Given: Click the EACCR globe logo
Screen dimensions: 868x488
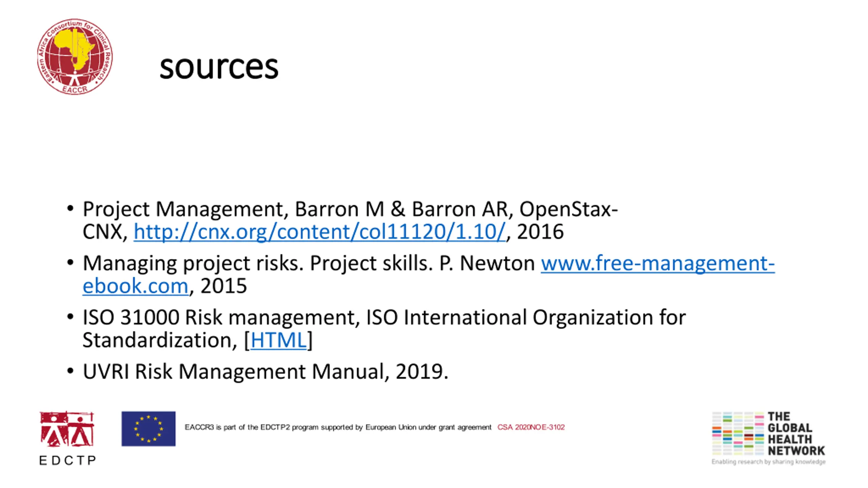Looking at the screenshot, I should click(x=75, y=57).
